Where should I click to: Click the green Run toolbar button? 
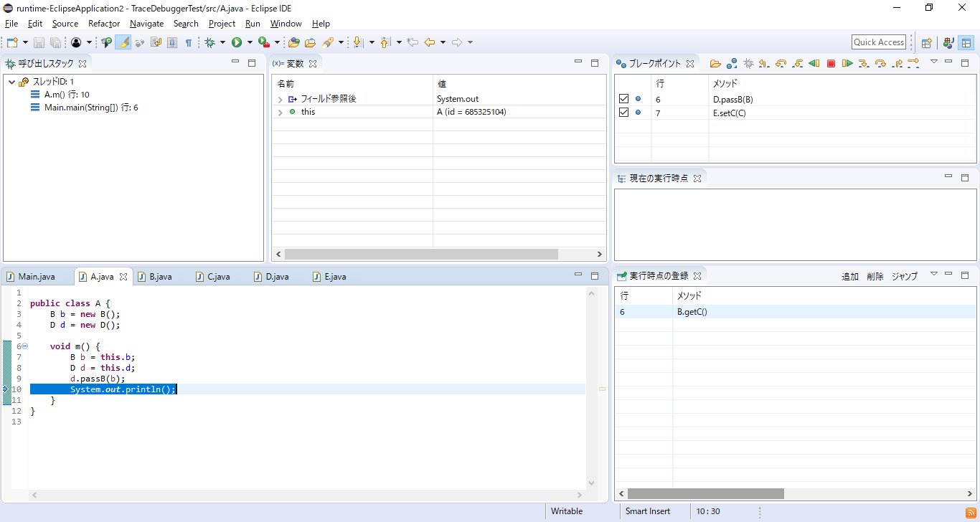pyautogui.click(x=236, y=43)
